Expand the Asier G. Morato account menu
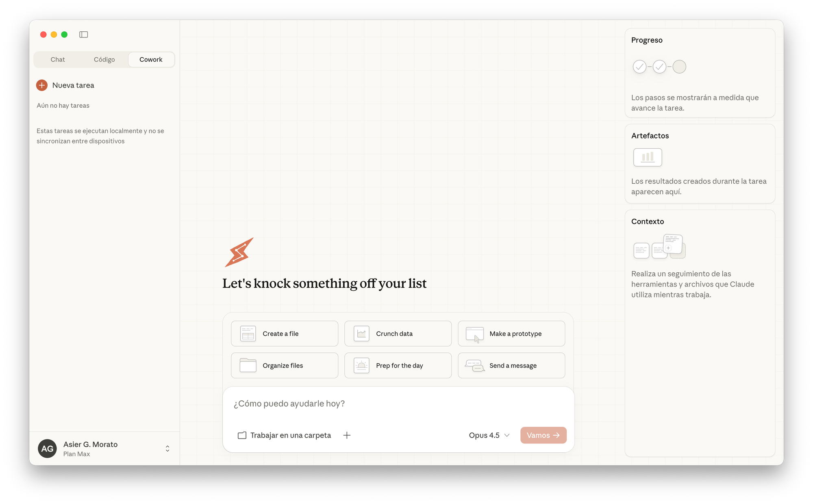This screenshot has width=813, height=504. click(167, 448)
